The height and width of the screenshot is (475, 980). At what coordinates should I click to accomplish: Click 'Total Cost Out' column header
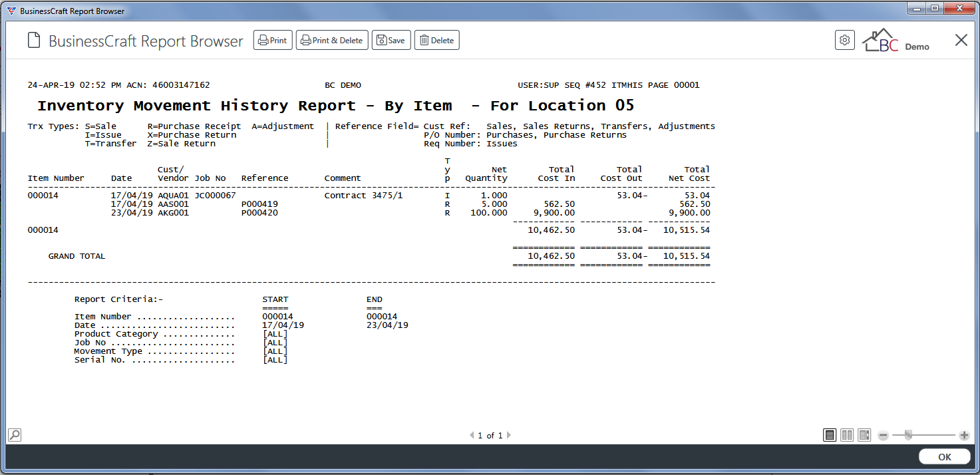(621, 174)
